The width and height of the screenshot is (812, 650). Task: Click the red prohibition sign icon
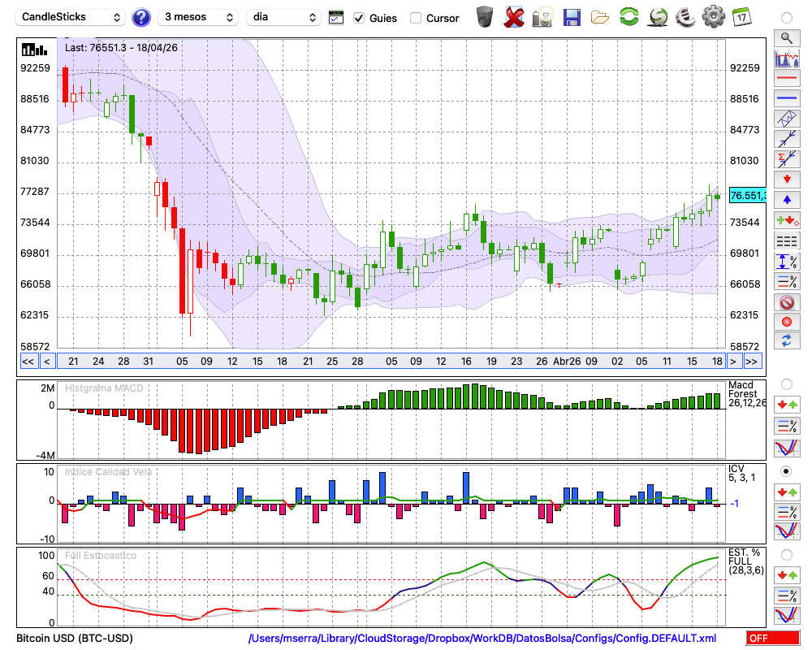[x=787, y=301]
